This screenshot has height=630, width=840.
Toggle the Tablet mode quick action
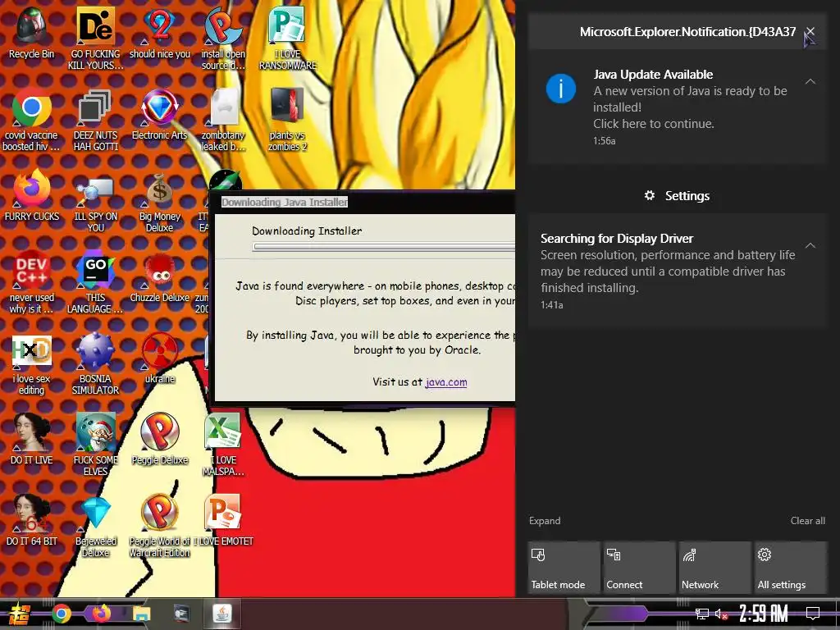[x=564, y=568]
